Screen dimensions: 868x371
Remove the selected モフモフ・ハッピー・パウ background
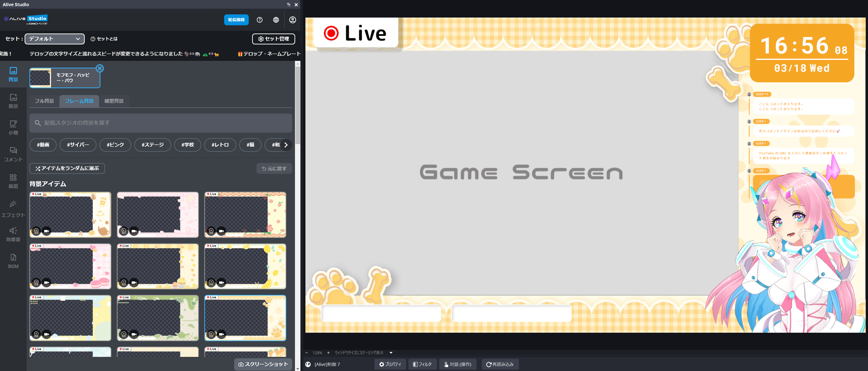100,68
